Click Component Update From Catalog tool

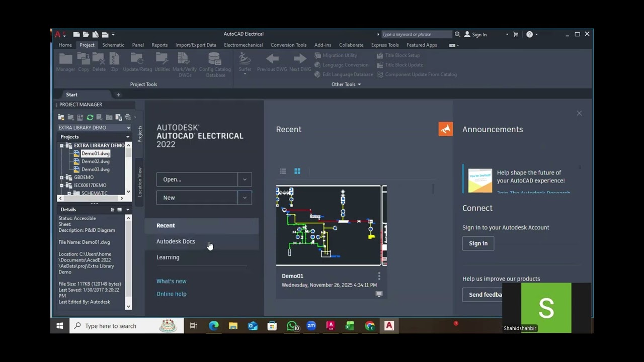(417, 74)
